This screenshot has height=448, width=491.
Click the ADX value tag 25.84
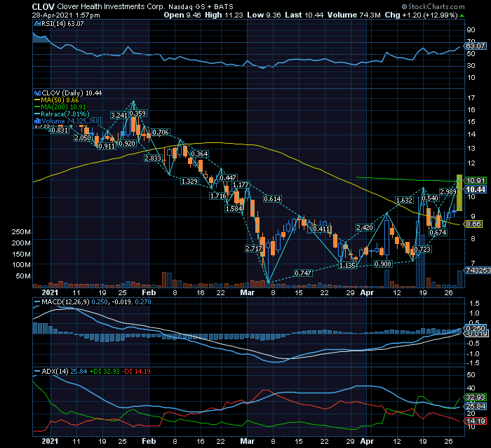pyautogui.click(x=476, y=407)
